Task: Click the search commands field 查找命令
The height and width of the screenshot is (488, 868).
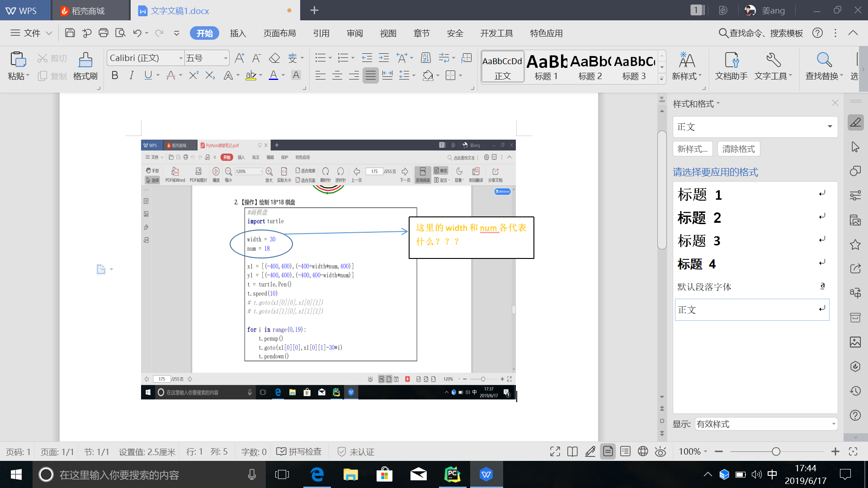Action: [x=761, y=33]
